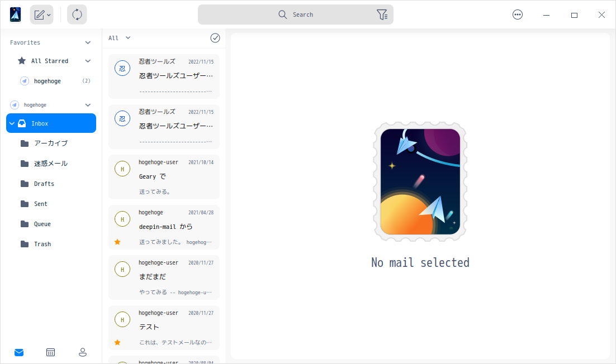Screen dimensions: 616x364
Task: Open the まだまだ mail dated 2020/11/27
Action: [x=164, y=277]
